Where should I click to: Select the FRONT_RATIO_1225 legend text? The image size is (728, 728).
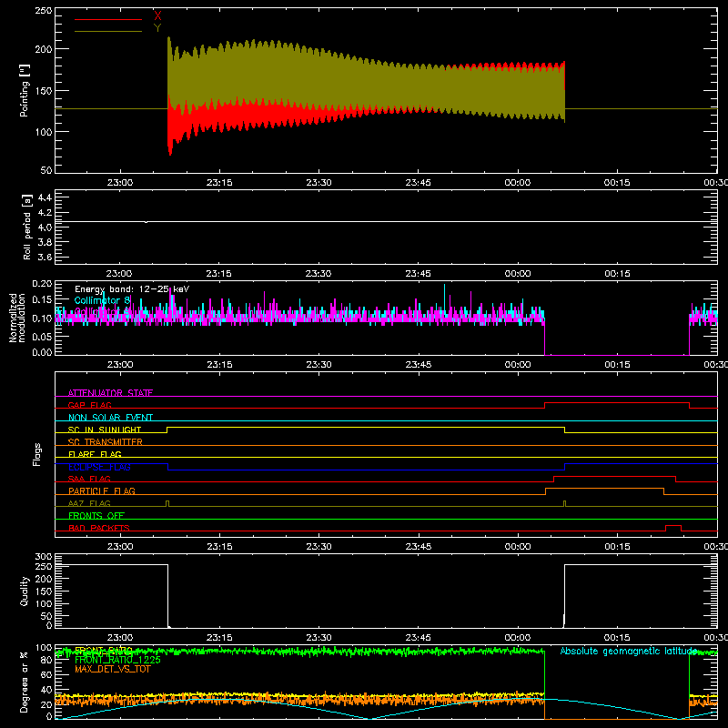(117, 660)
